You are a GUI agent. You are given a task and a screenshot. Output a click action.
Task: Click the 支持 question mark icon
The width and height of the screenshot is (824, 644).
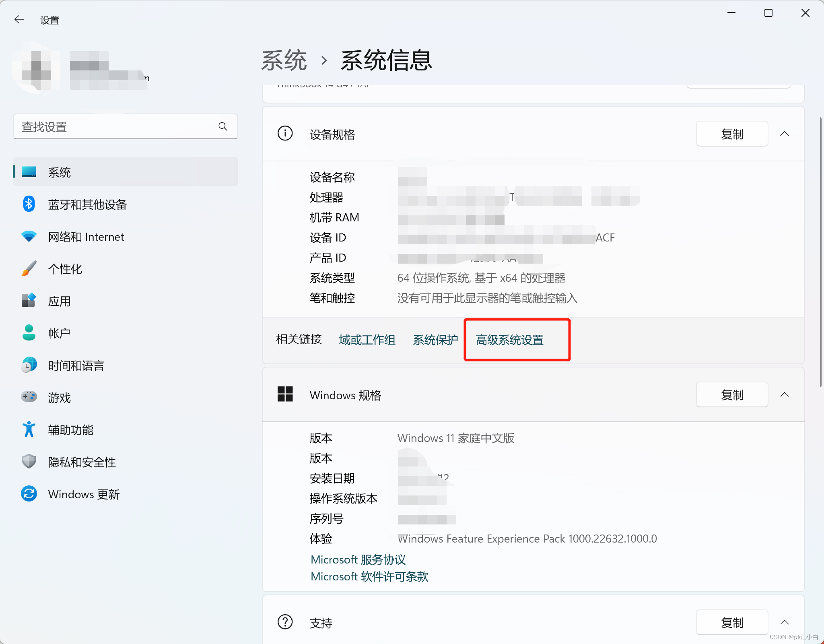pyautogui.click(x=285, y=622)
